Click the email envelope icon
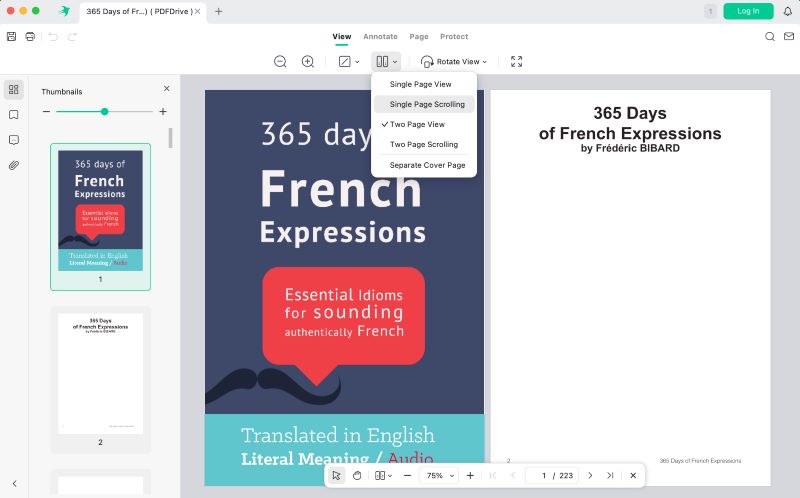The image size is (800, 498). (x=789, y=36)
